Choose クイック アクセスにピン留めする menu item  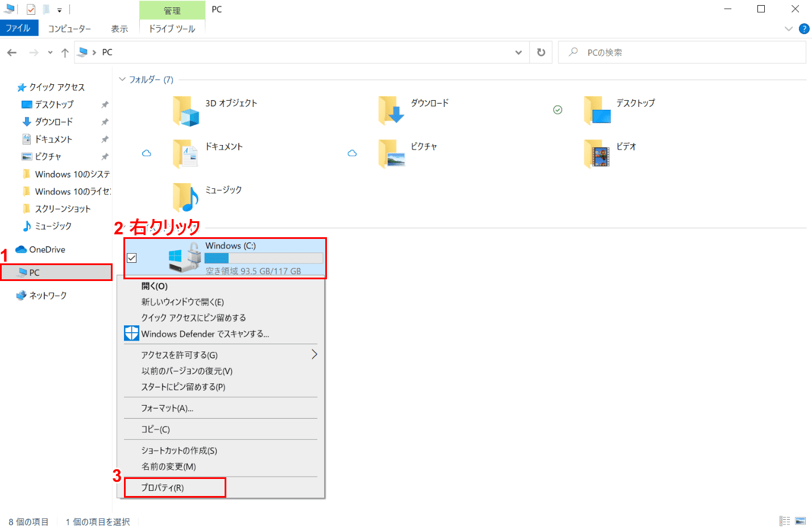(x=221, y=317)
